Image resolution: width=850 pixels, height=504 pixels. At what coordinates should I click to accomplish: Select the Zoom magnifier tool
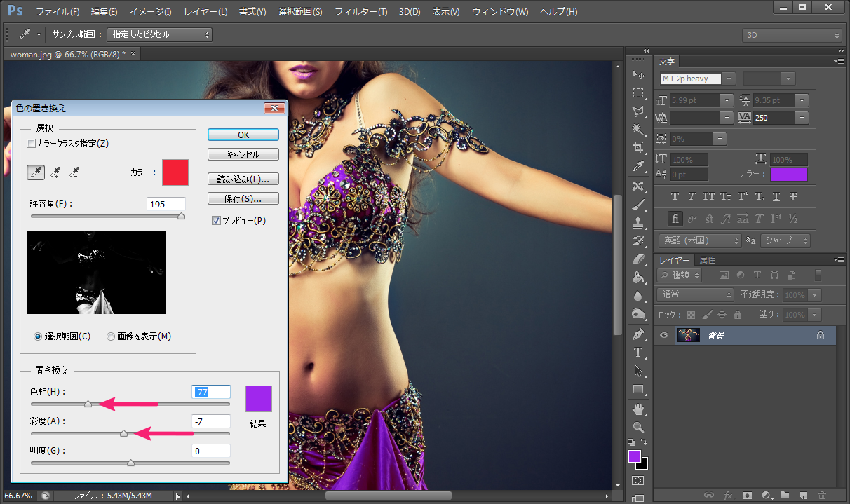(x=638, y=426)
